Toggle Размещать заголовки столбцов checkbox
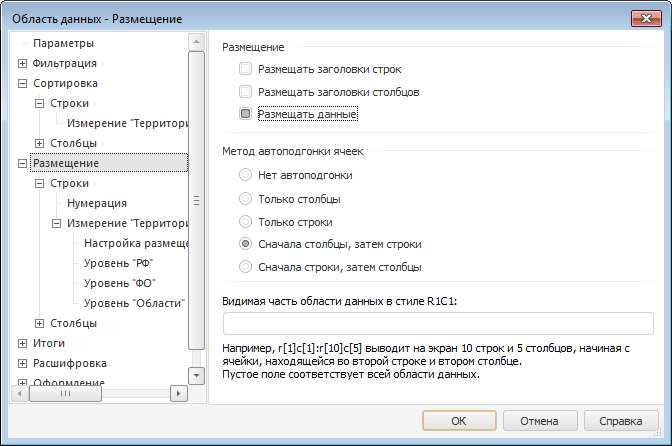Screen dimensions: 672x446 tap(246, 92)
